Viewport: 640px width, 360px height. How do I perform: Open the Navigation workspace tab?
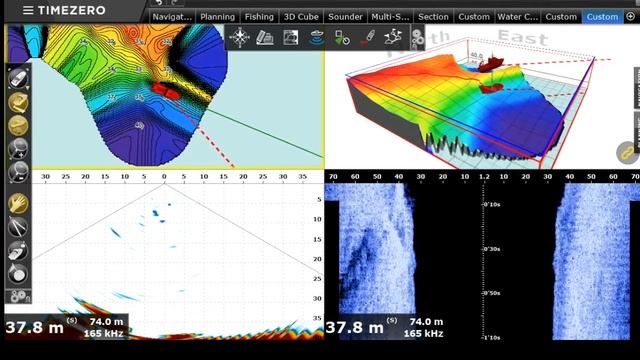pos(172,17)
